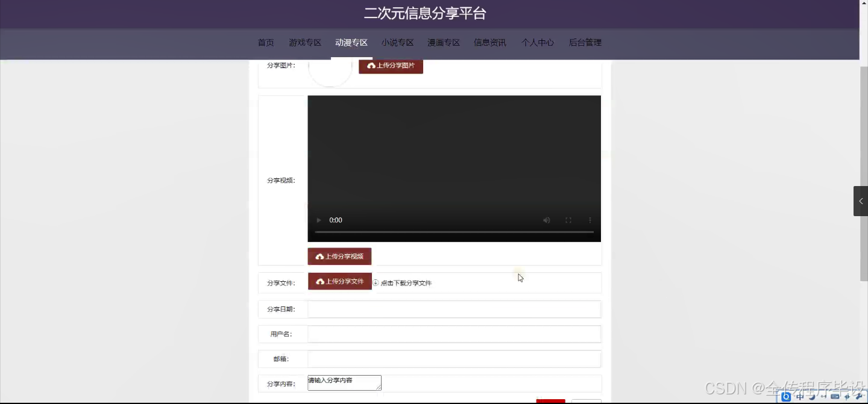Open IME settings wrench icon
Image resolution: width=868 pixels, height=404 pixels.
pos(860,396)
